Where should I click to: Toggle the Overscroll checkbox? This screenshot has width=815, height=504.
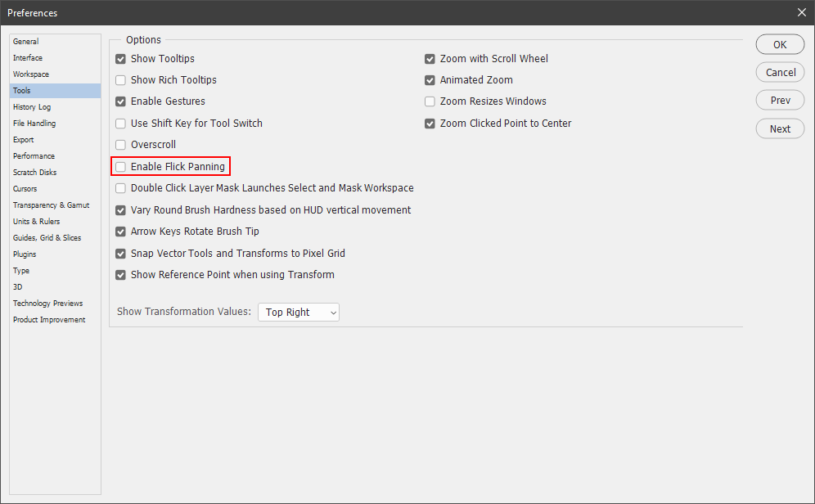tap(121, 145)
